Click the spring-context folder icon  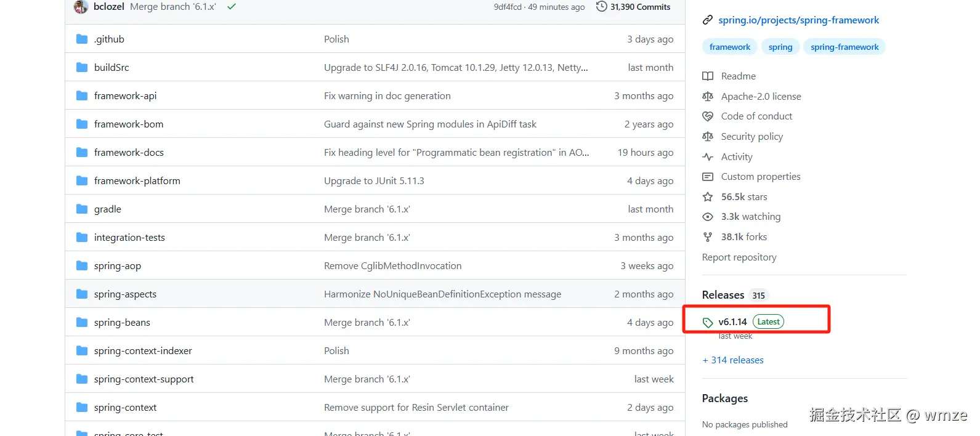coord(82,407)
